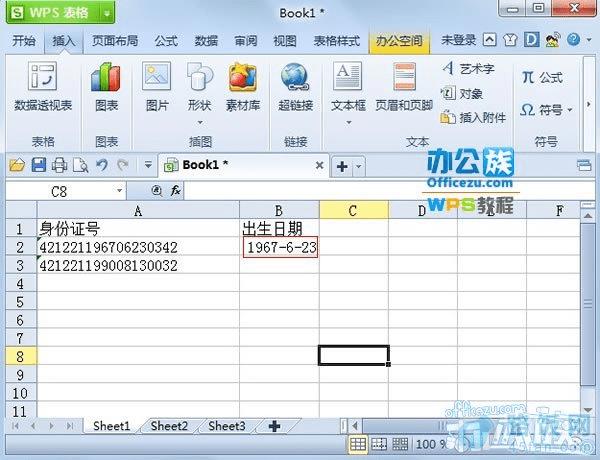
Task: Open dropdown beside the new tab plus button
Action: coord(359,166)
